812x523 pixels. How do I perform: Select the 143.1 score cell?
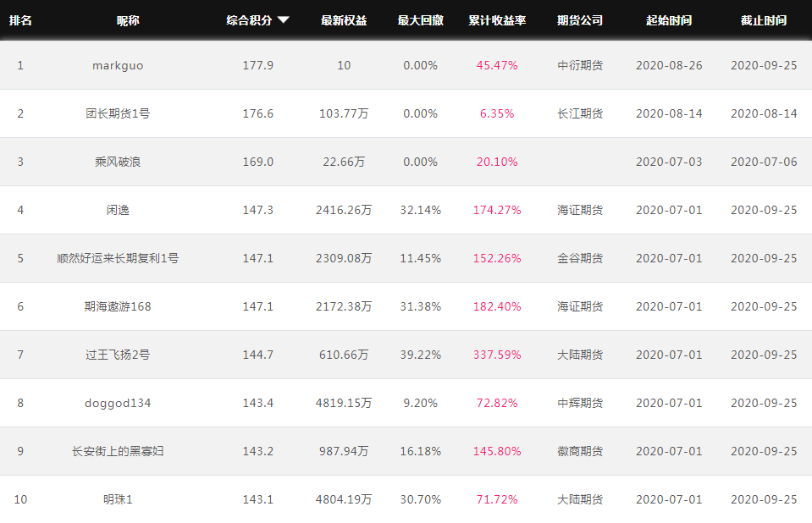coord(258,499)
